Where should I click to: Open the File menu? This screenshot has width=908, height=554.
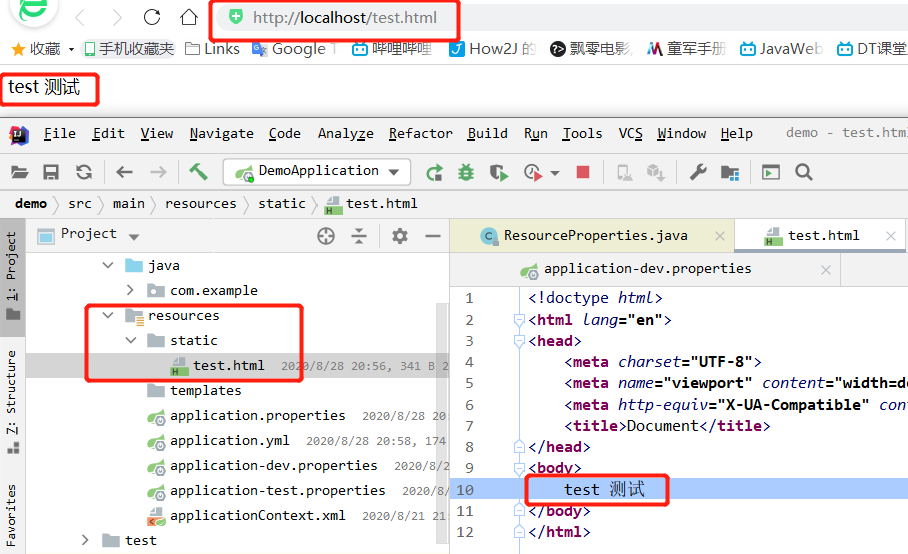[60, 134]
